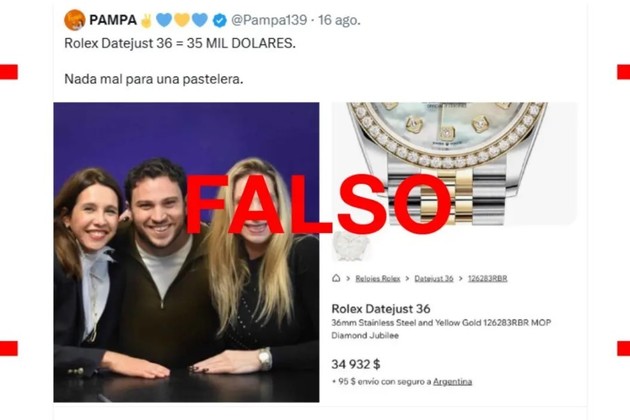Click the victory hand emoji

tap(146, 20)
